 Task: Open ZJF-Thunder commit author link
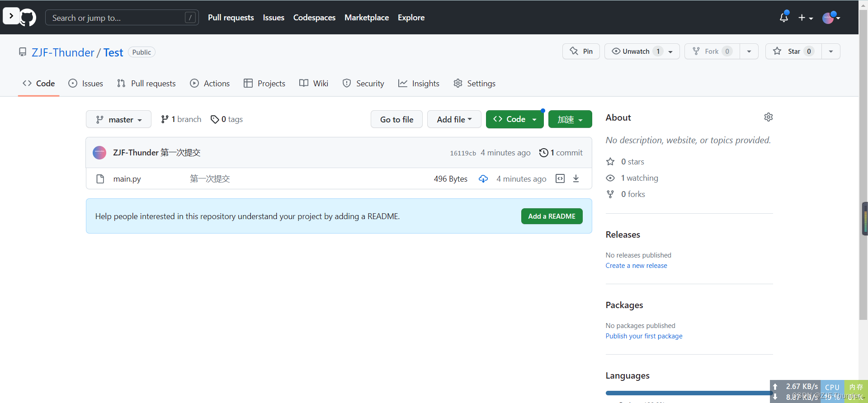coord(136,153)
